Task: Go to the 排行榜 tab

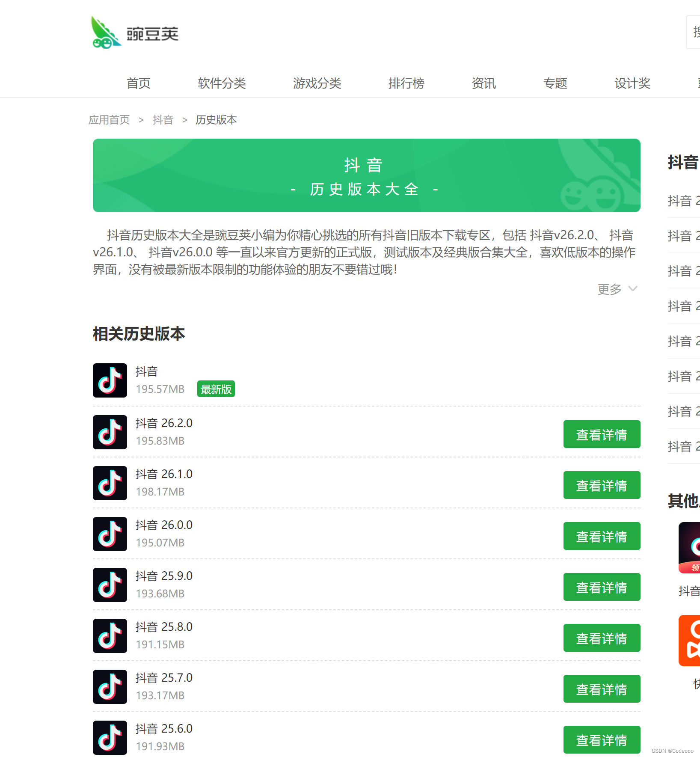Action: coord(406,83)
